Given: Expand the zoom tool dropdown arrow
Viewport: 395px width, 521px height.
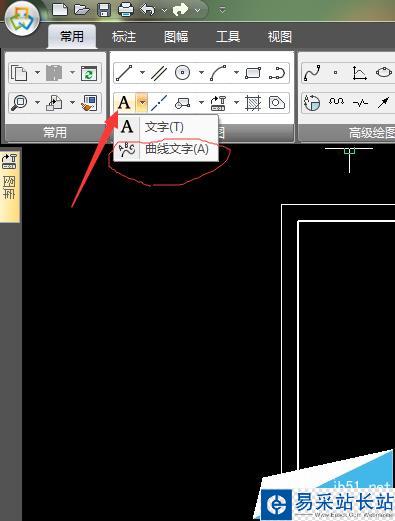Looking at the screenshot, I should [x=37, y=102].
